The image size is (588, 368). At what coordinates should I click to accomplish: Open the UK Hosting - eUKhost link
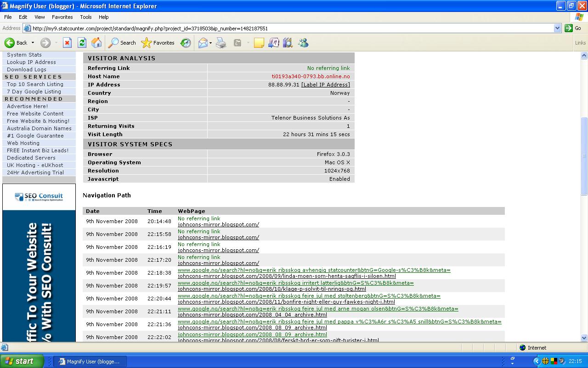click(35, 165)
